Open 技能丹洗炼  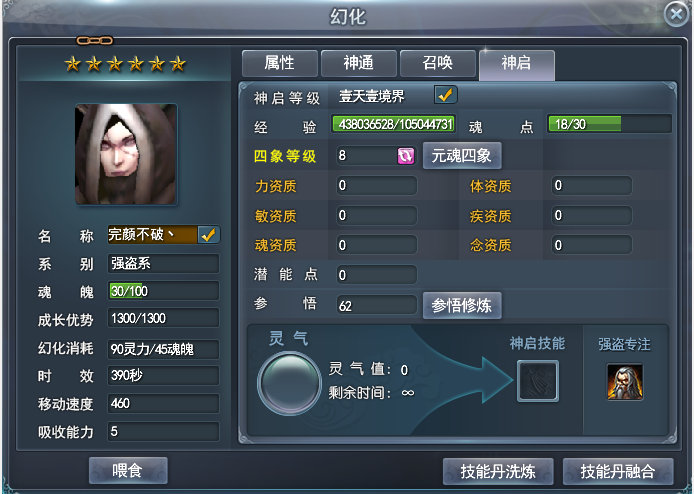498,471
